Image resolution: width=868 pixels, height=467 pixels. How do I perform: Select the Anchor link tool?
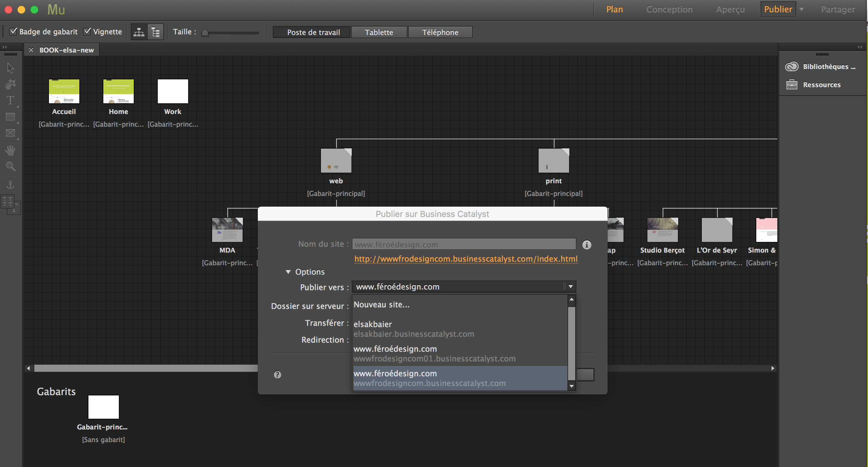pos(10,184)
